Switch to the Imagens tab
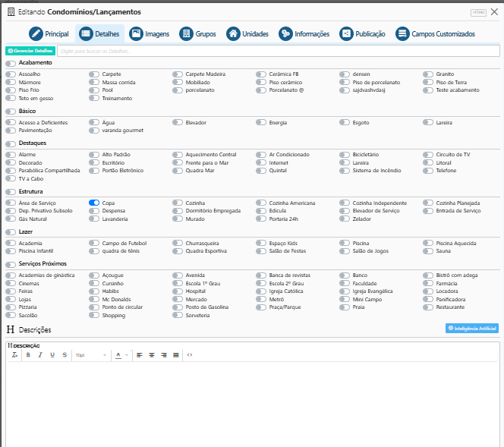 pos(149,34)
